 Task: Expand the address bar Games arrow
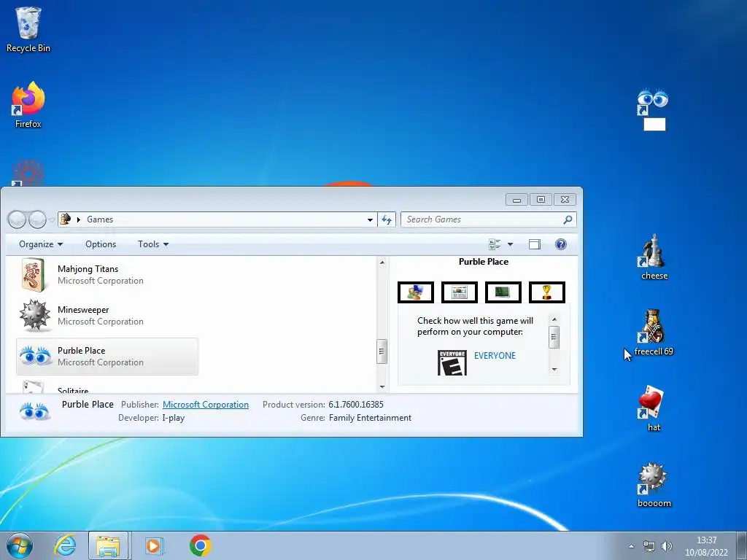[x=79, y=219]
